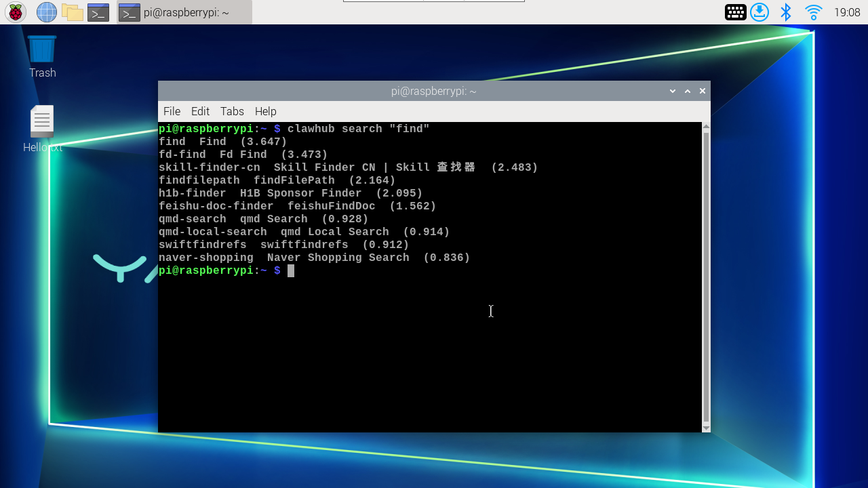Click the terminal vertical scrollbar thumb
Image resolution: width=868 pixels, height=488 pixels.
[x=706, y=277]
